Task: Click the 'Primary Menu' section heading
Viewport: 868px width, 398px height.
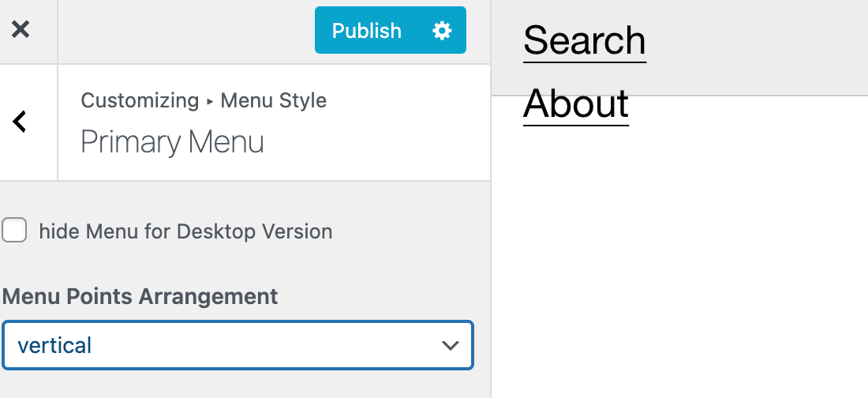Action: coord(172,142)
